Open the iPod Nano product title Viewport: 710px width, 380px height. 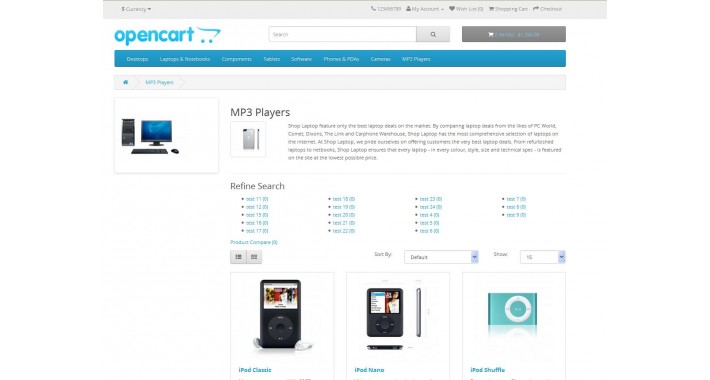pos(369,370)
